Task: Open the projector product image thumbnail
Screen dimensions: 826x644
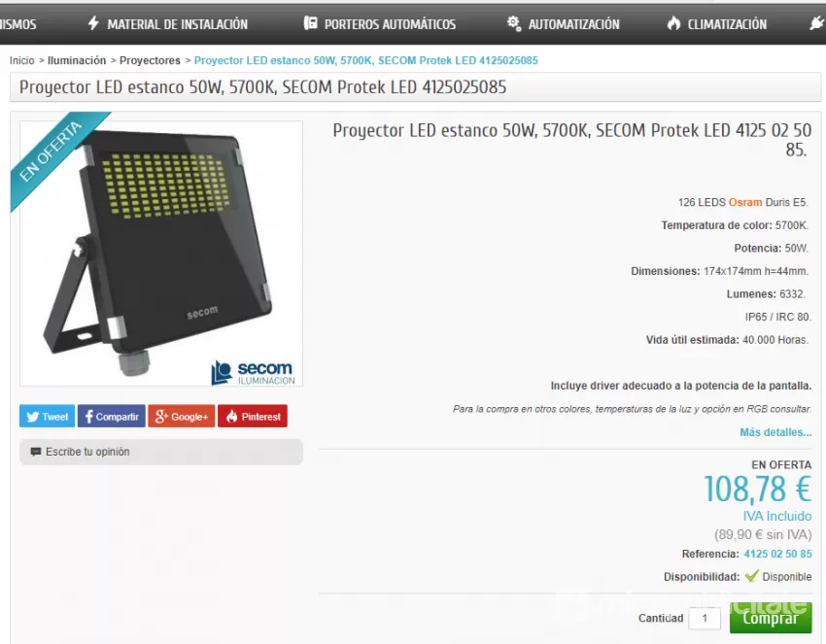Action: [161, 254]
